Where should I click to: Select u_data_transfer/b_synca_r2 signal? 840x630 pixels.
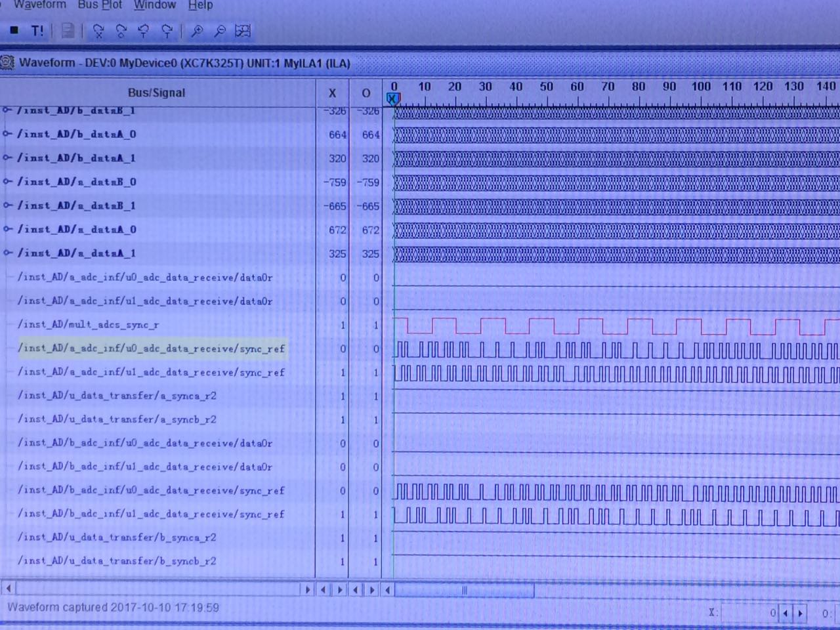(117, 537)
